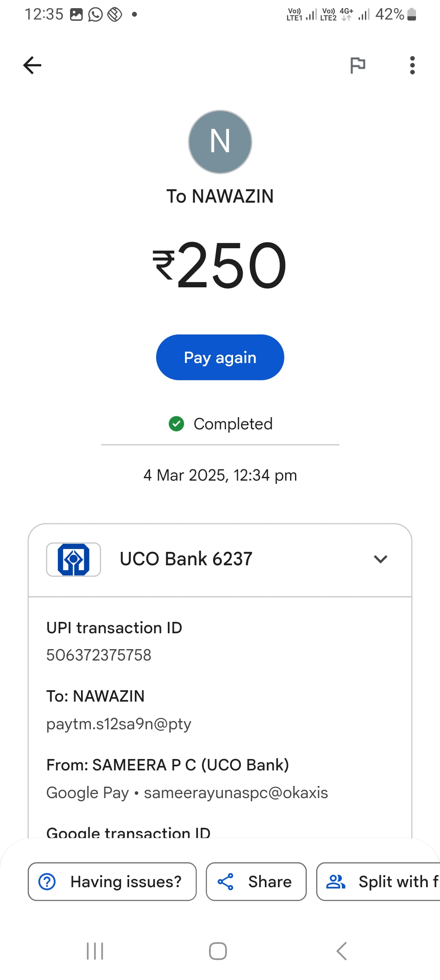Tap the share network icon
The width and height of the screenshot is (440, 980).
(x=225, y=882)
